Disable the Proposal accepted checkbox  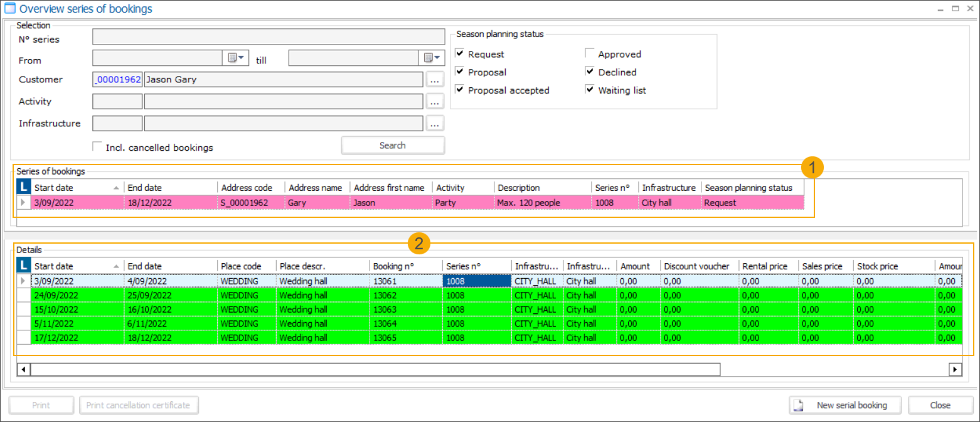pyautogui.click(x=460, y=90)
